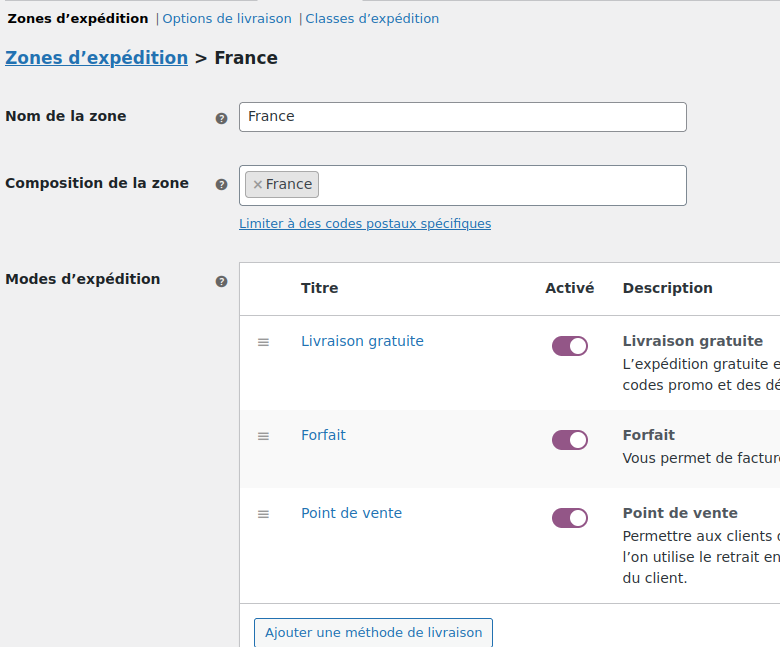The image size is (780, 647).
Task: Open the Livraison gratuite method settings
Action: (x=362, y=341)
